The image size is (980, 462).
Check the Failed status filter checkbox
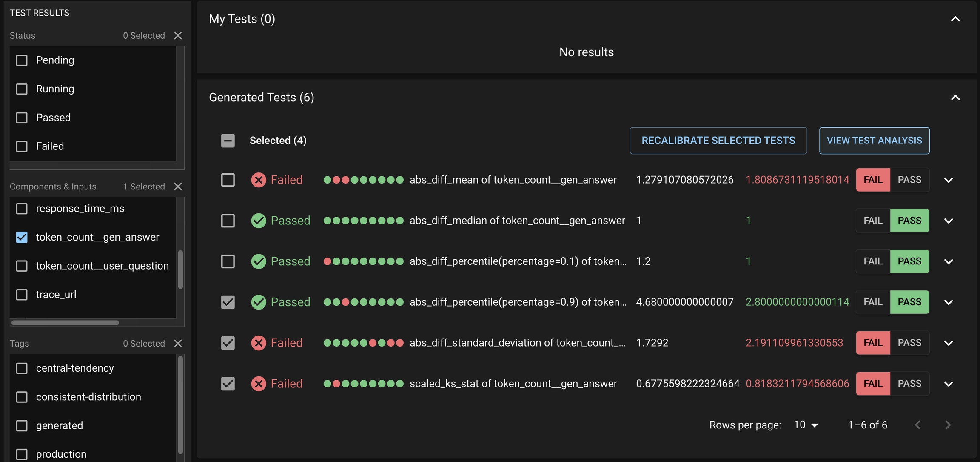coord(22,146)
